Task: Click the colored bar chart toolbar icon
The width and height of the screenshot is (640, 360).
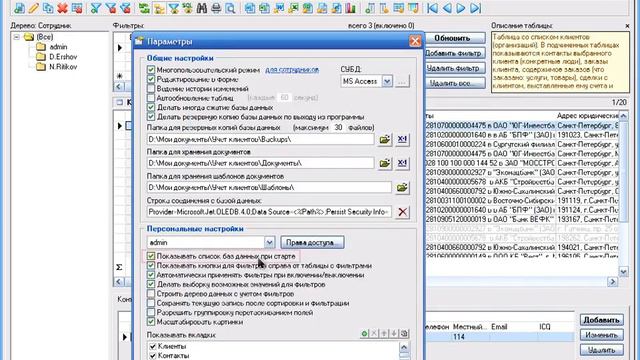Action: [350, 8]
